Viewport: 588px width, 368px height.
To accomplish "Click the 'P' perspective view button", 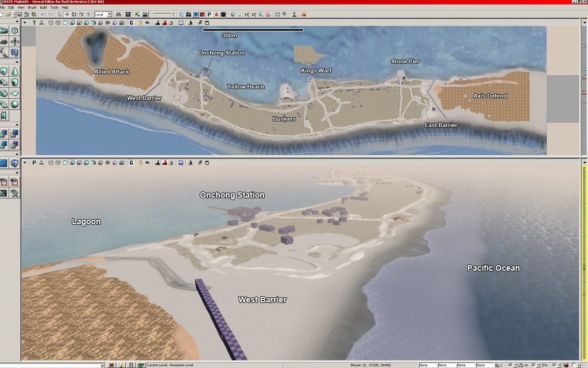I will (34, 163).
